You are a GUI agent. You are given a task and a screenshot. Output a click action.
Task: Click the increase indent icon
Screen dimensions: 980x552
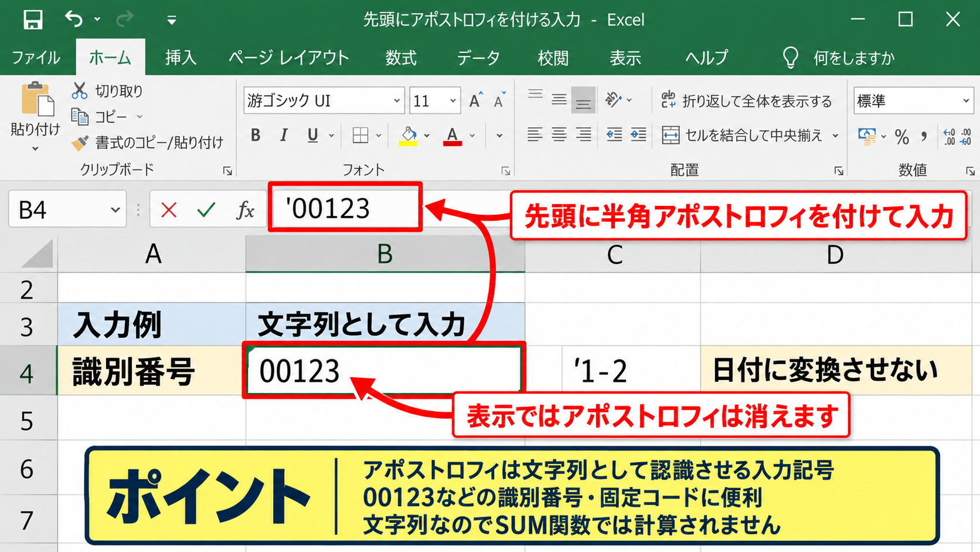[638, 136]
